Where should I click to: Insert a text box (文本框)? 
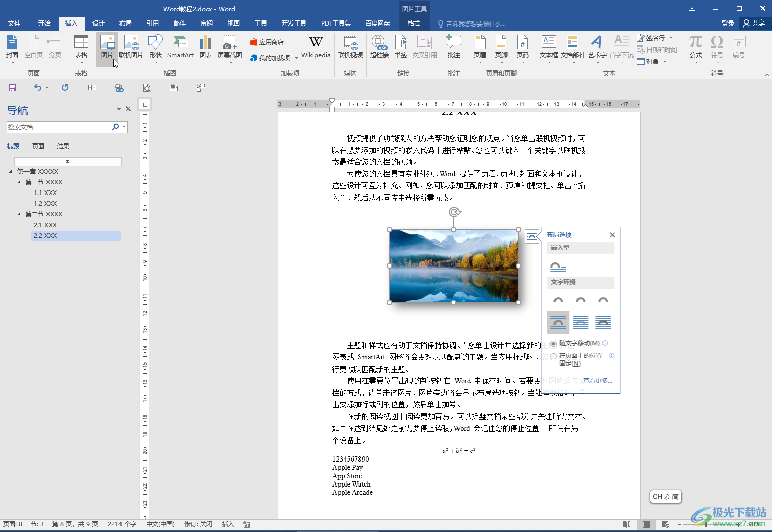[x=549, y=49]
